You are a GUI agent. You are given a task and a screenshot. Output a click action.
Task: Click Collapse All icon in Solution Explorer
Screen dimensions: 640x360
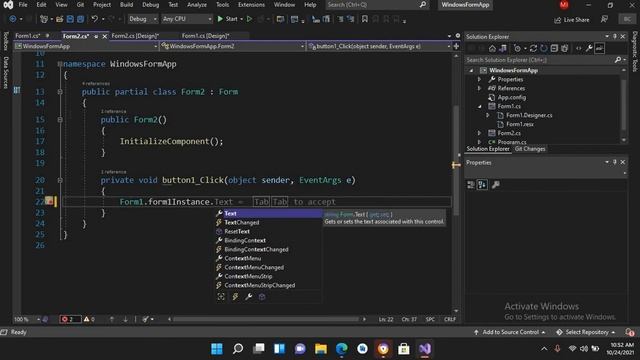(x=554, y=49)
